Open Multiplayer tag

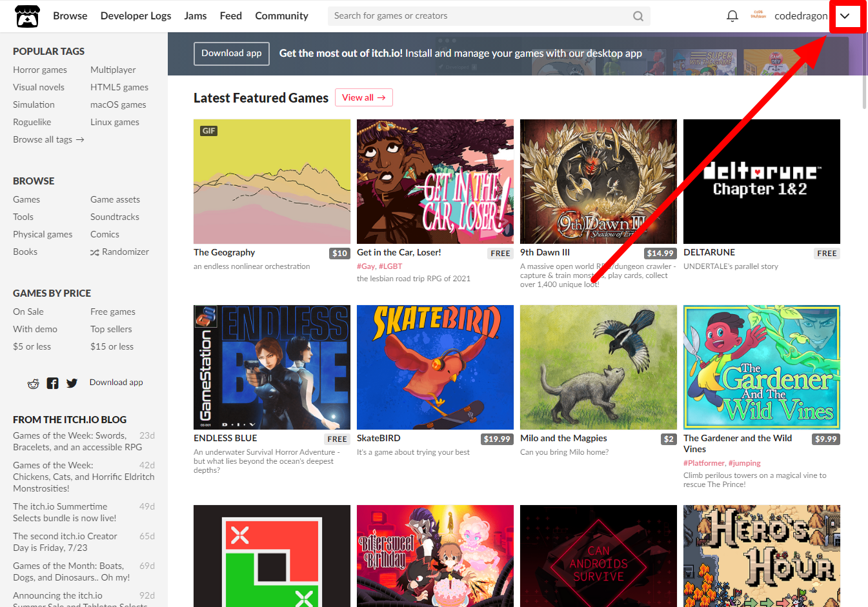pyautogui.click(x=113, y=70)
